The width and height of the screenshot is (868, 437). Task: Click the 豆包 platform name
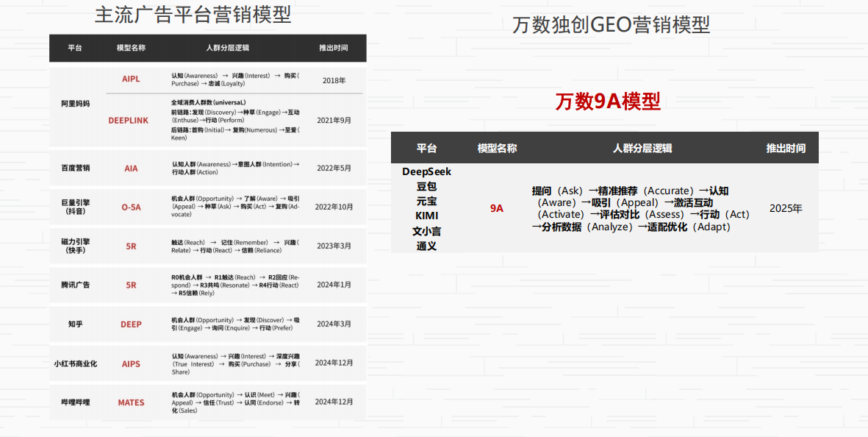pos(427,187)
